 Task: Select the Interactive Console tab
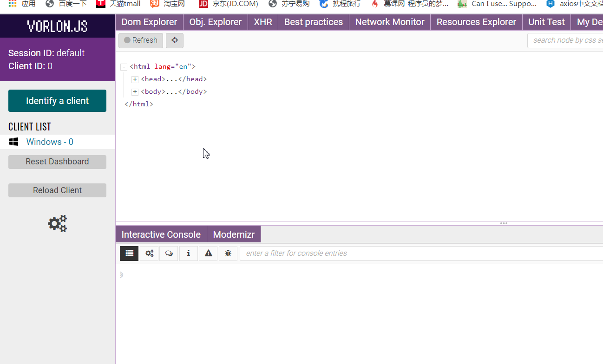(161, 234)
